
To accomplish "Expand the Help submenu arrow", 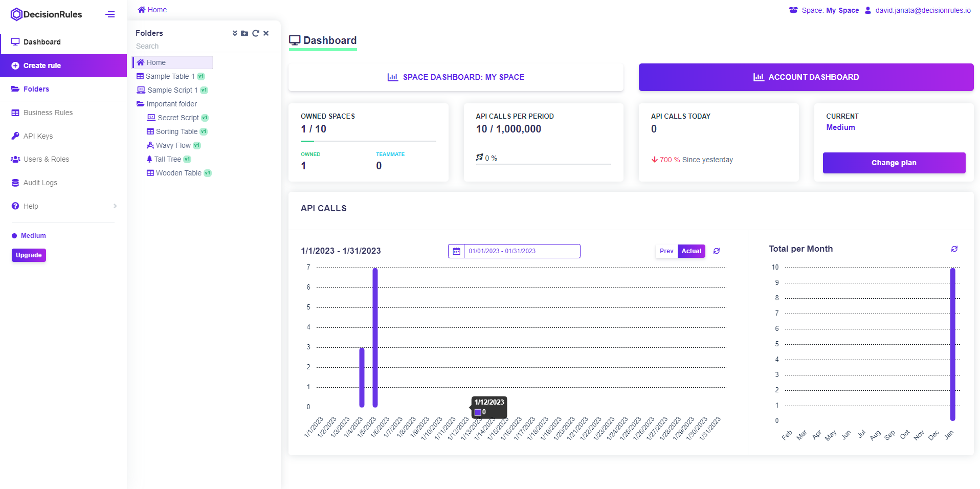I will tap(115, 206).
